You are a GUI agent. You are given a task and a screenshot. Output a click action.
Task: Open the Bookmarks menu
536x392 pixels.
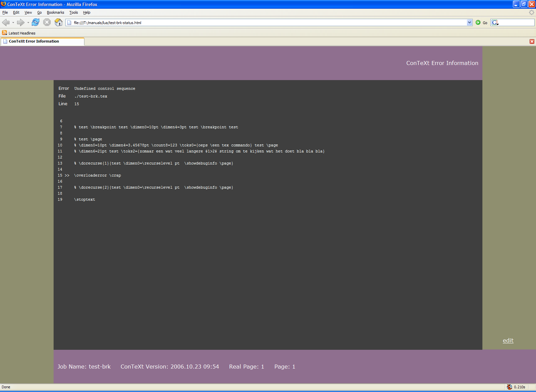[x=55, y=12]
